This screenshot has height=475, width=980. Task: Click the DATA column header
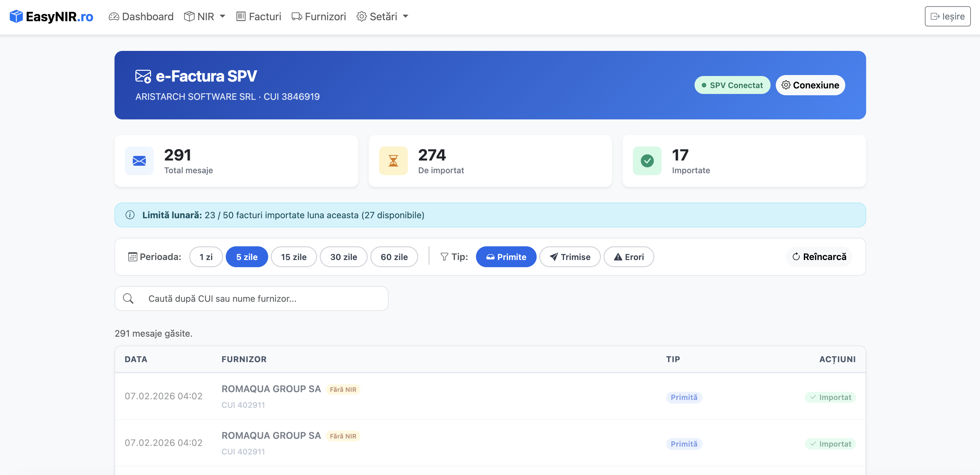tap(136, 360)
